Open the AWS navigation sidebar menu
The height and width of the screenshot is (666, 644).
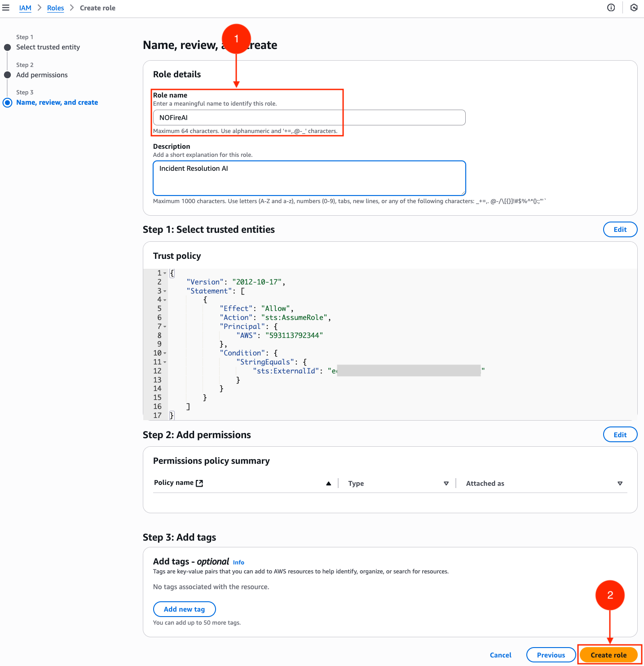7,8
